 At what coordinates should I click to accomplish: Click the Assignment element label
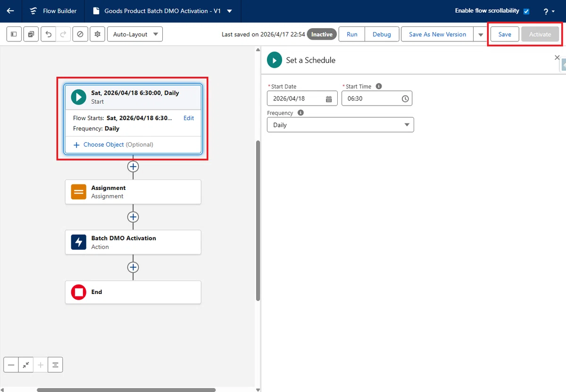[x=108, y=188]
